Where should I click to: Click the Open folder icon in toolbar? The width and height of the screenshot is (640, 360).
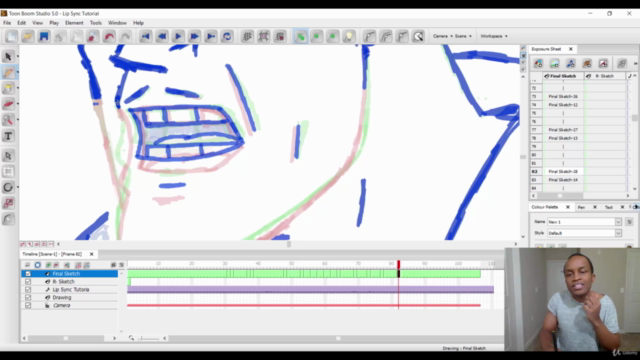click(x=28, y=36)
